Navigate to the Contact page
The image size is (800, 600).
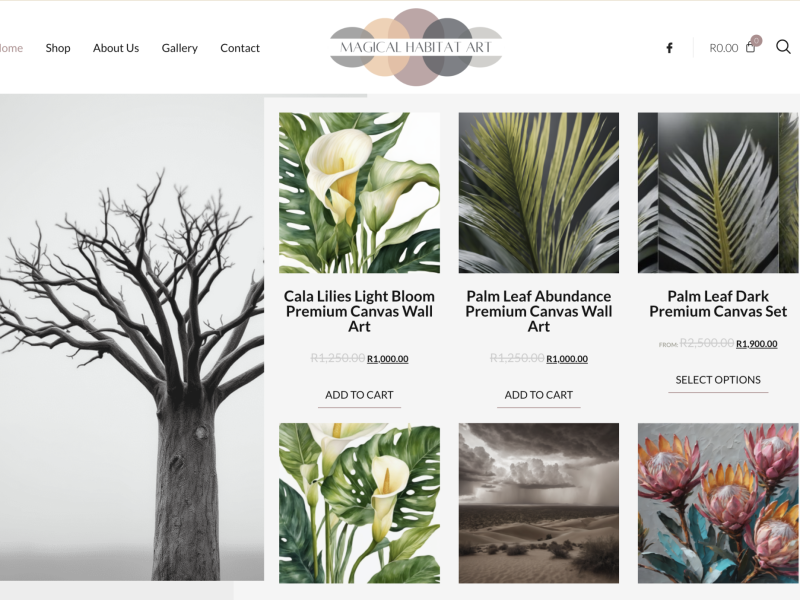pyautogui.click(x=240, y=48)
